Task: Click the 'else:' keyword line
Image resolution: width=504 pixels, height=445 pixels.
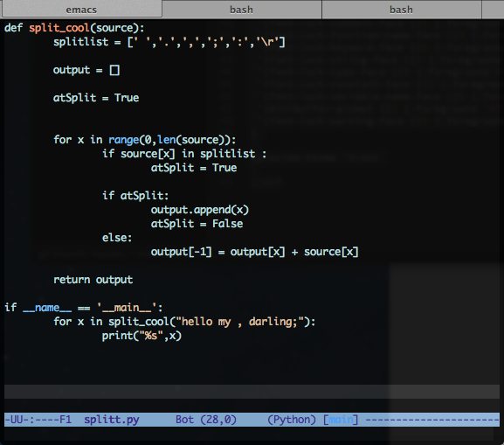Action: click(117, 238)
